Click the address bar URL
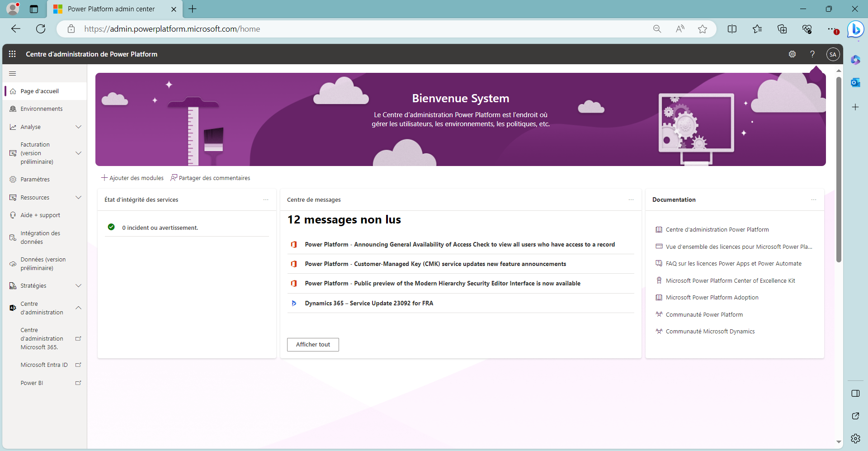868x451 pixels. 172,29
